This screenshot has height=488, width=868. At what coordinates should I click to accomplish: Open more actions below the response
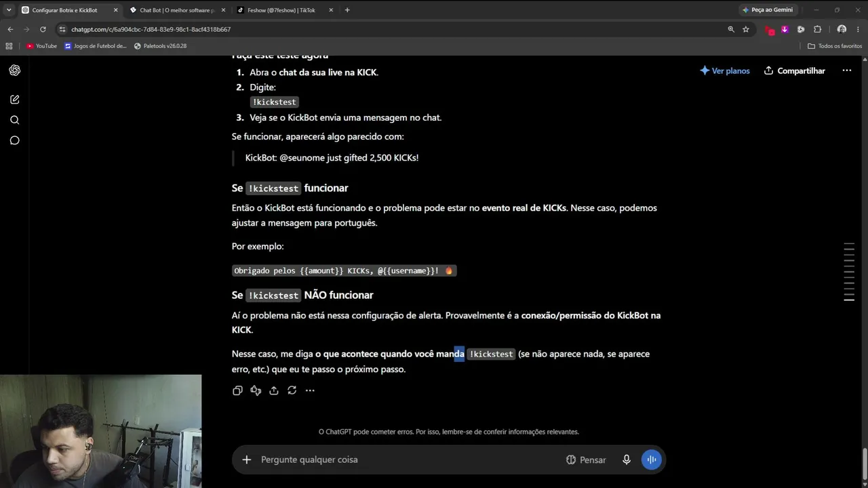coord(310,390)
